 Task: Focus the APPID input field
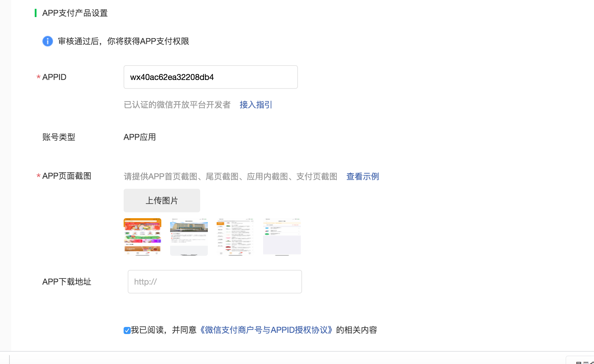210,77
